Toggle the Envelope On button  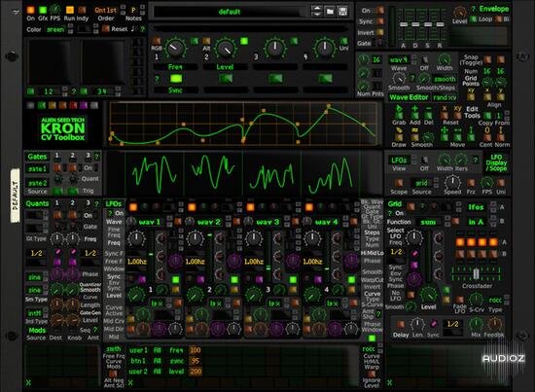pyautogui.click(x=379, y=11)
